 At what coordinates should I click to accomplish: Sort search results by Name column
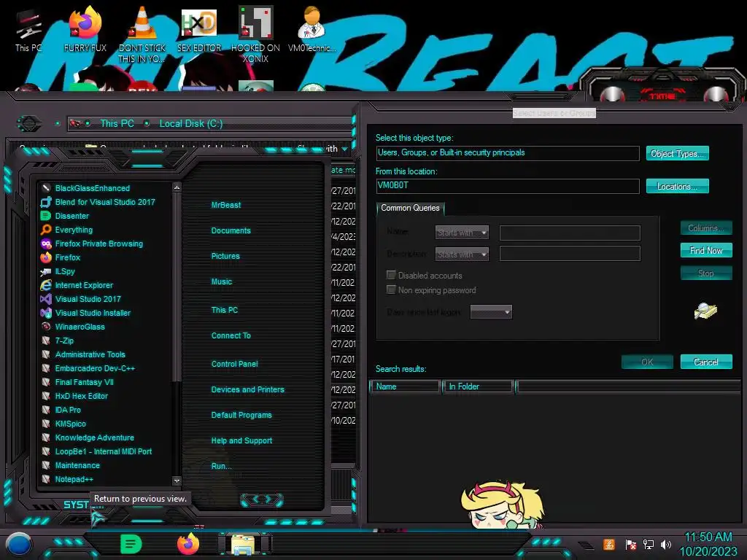(x=405, y=386)
